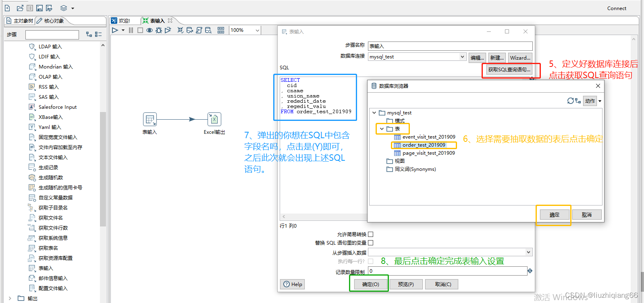644x303 pixels.
Task: Click the 编辑... button
Action: coord(477,58)
